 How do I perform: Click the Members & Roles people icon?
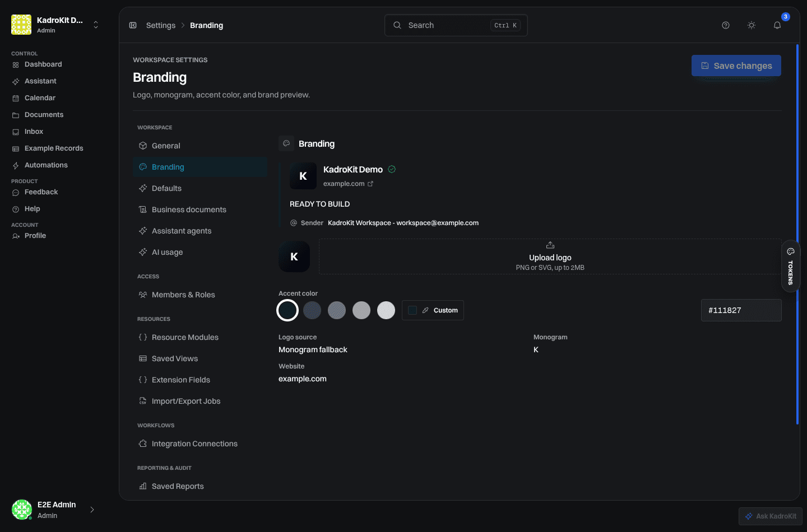click(x=143, y=295)
